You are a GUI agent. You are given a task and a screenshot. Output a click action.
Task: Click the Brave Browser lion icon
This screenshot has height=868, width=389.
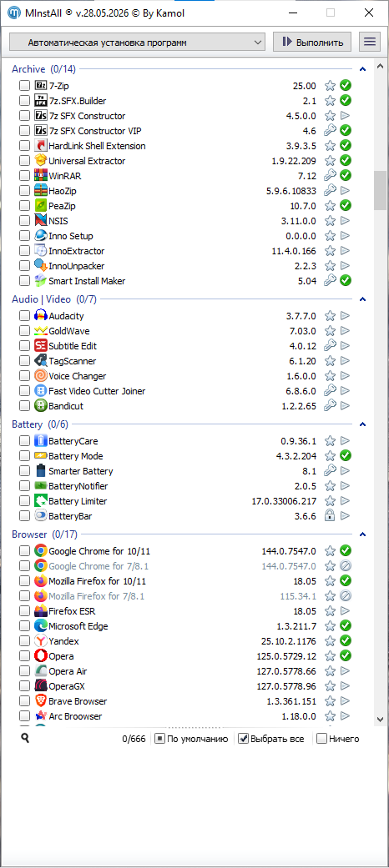tap(40, 700)
